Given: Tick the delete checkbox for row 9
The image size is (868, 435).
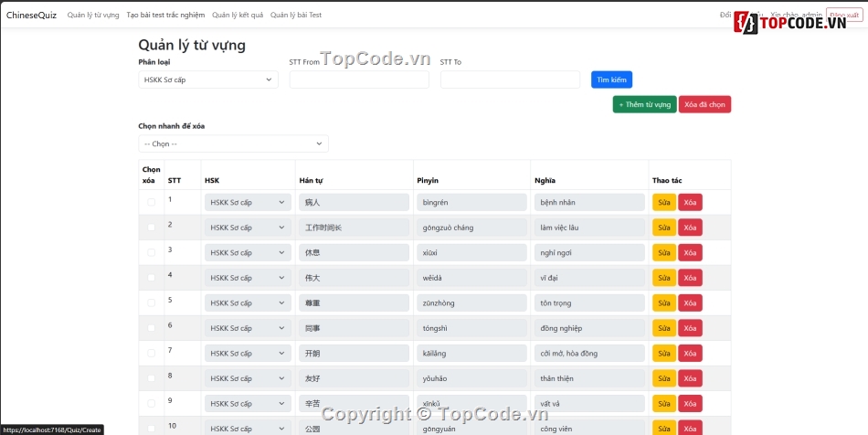Looking at the screenshot, I should 151,403.
